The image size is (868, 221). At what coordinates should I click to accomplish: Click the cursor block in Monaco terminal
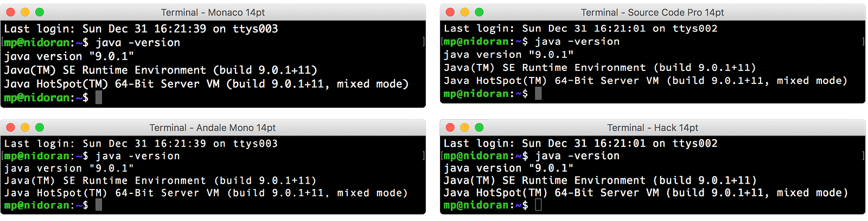coord(99,97)
